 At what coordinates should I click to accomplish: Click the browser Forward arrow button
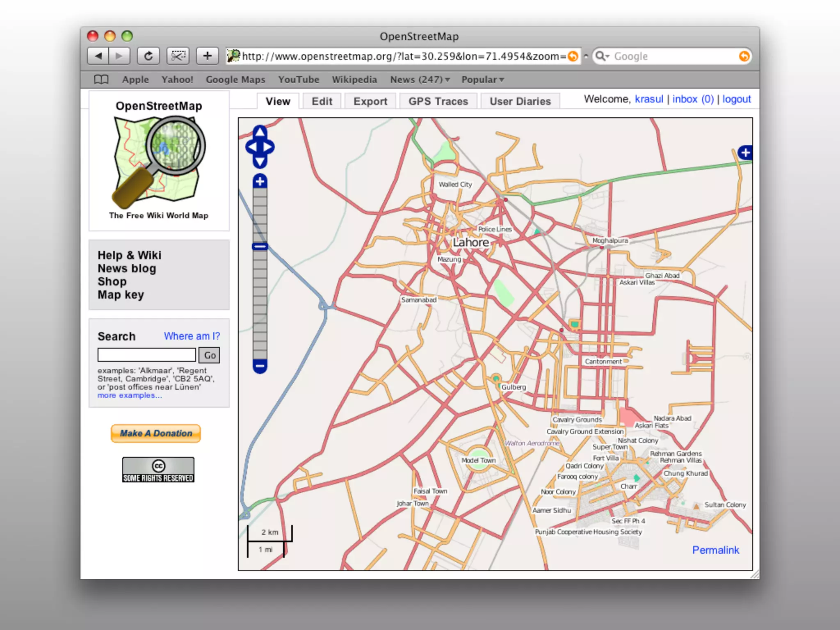[x=119, y=56]
